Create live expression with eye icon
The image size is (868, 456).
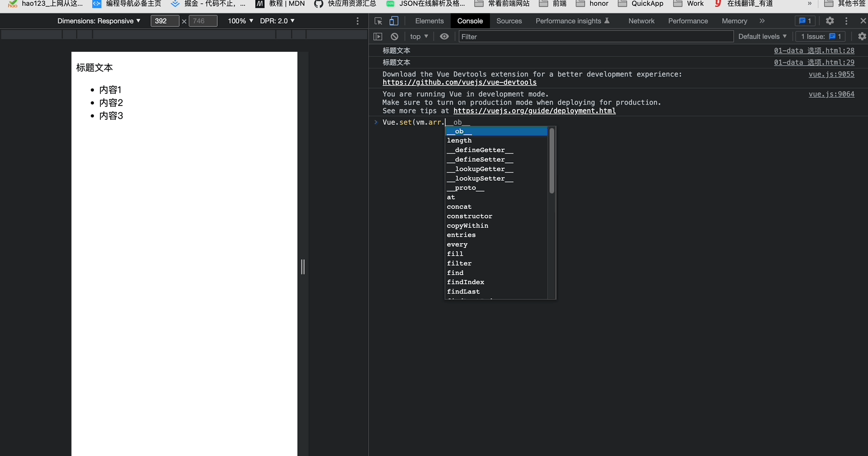coord(444,36)
